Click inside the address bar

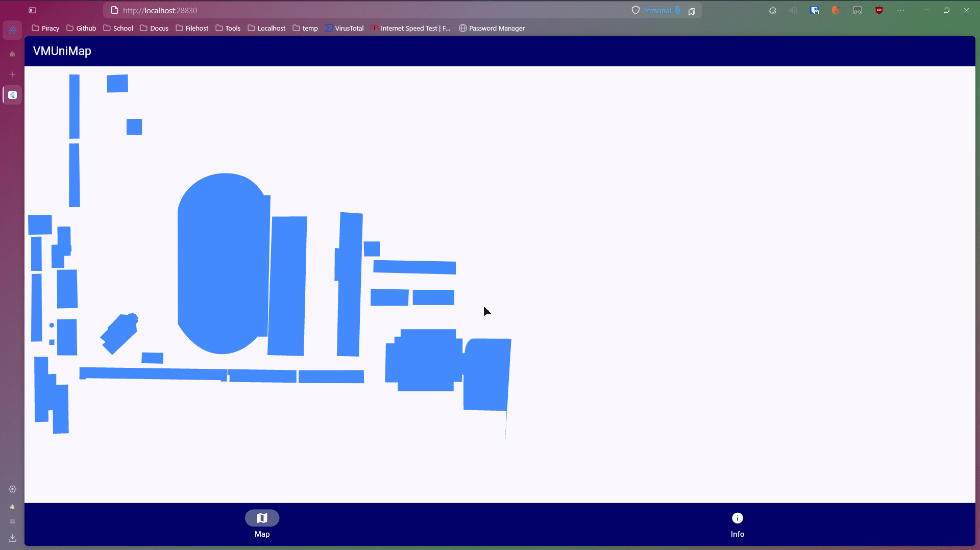pyautogui.click(x=357, y=10)
